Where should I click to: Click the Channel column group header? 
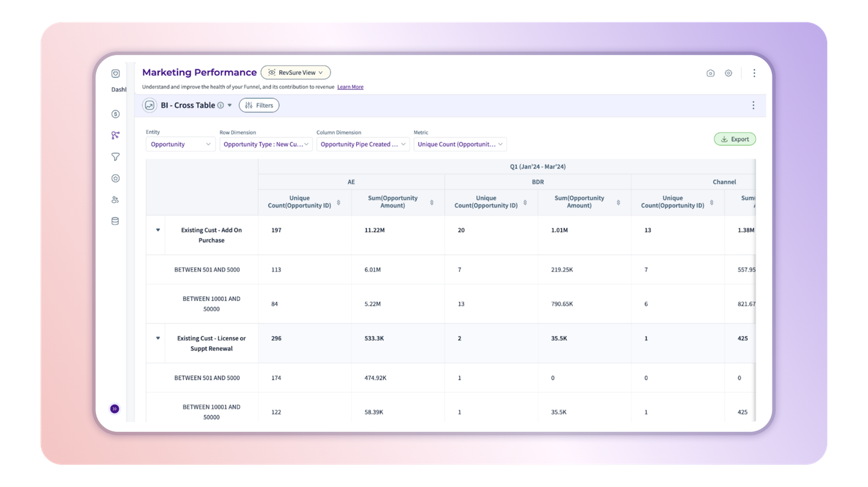click(724, 182)
